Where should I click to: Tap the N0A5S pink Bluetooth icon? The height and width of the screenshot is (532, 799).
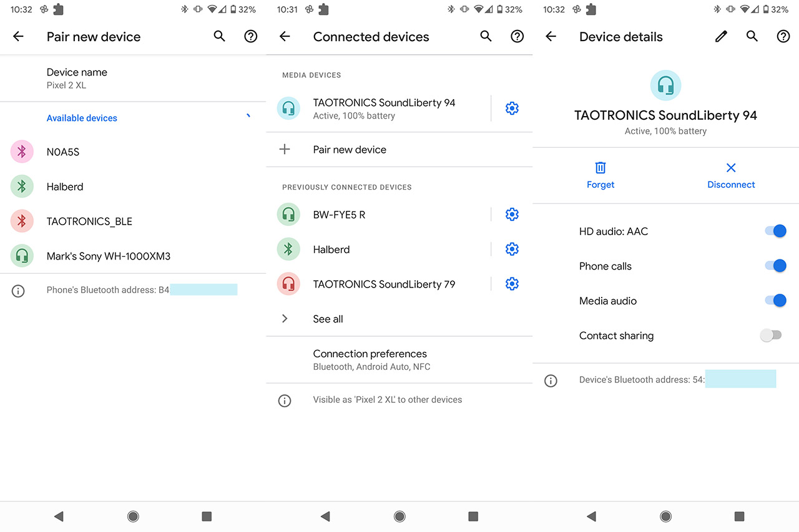(x=22, y=152)
